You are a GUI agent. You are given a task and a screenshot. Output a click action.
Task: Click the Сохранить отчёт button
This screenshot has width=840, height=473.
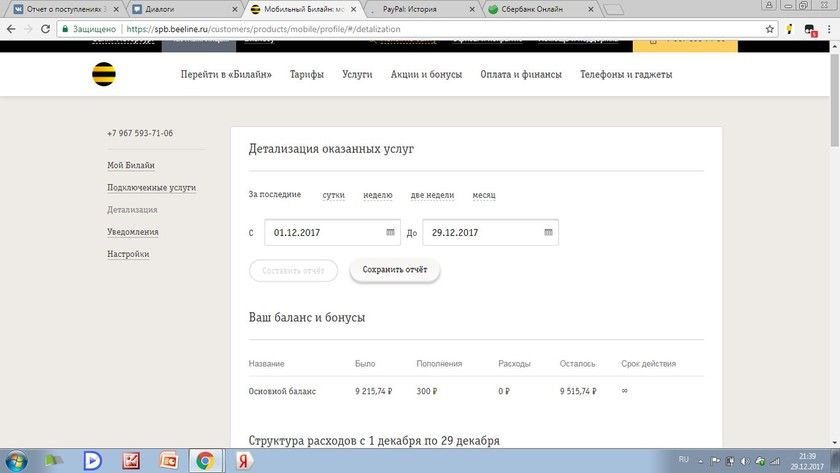tap(395, 270)
